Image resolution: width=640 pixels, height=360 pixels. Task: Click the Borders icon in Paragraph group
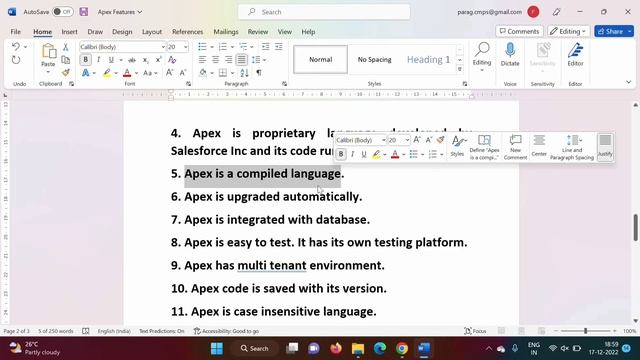click(223, 73)
